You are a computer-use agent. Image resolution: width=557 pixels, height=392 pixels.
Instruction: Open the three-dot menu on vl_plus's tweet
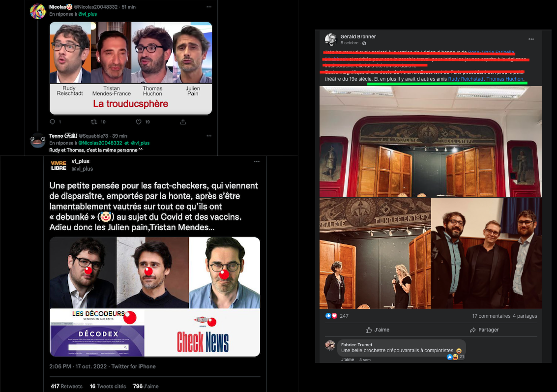point(257,161)
